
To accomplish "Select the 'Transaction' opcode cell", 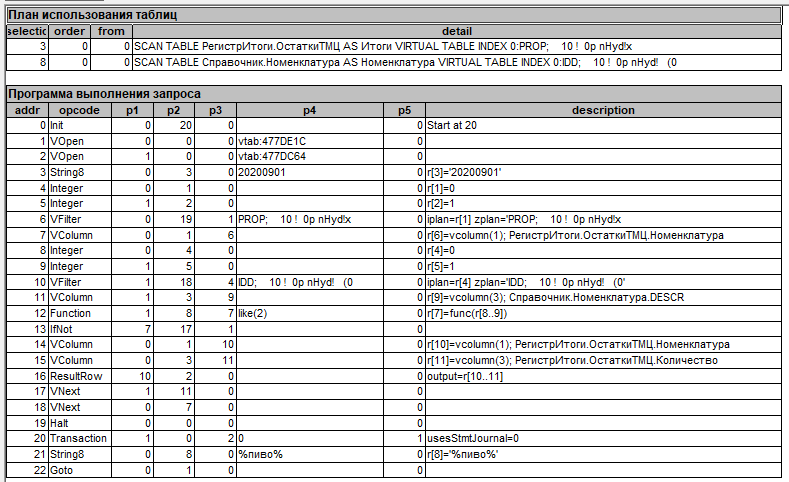I will point(80,438).
